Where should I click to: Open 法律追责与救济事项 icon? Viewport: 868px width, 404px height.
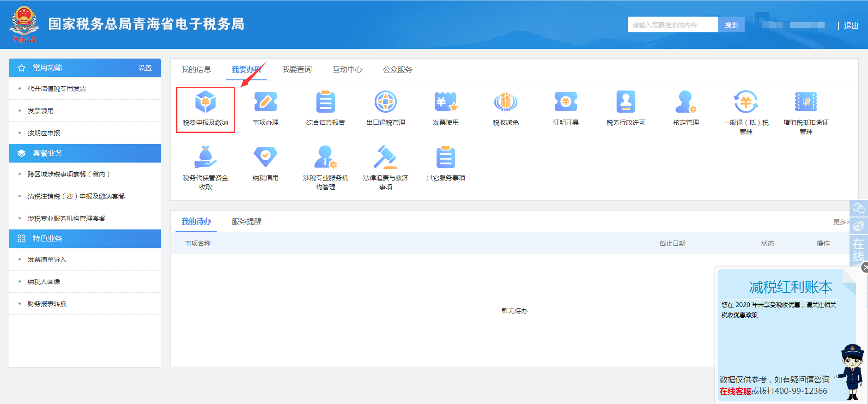click(386, 157)
